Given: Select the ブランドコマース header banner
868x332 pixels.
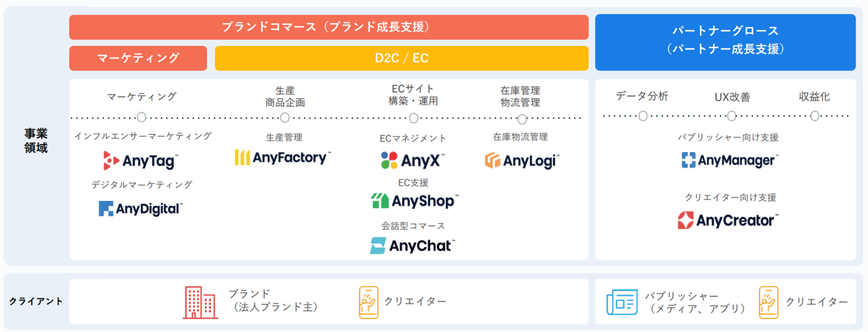Looking at the screenshot, I should pyautogui.click(x=329, y=27).
